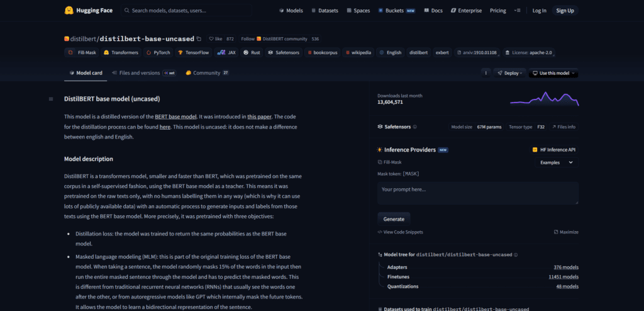Open View Code Snippets
The width and height of the screenshot is (644, 311).
coord(400,232)
